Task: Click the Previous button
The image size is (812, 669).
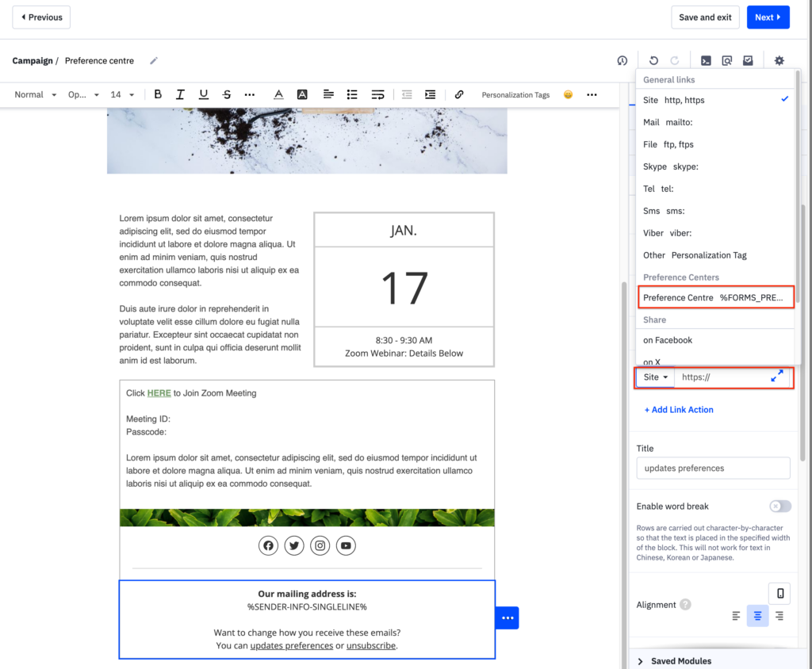Action: (x=41, y=17)
